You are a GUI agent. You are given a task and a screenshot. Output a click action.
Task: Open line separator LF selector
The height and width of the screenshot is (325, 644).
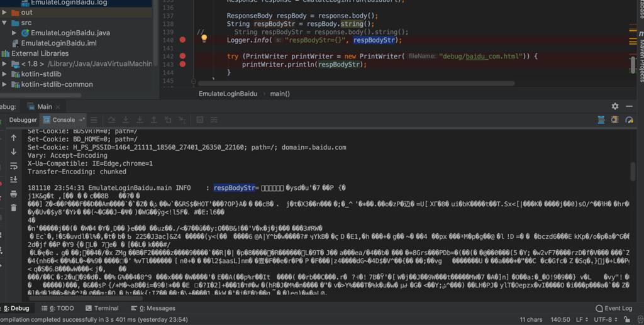(582, 319)
